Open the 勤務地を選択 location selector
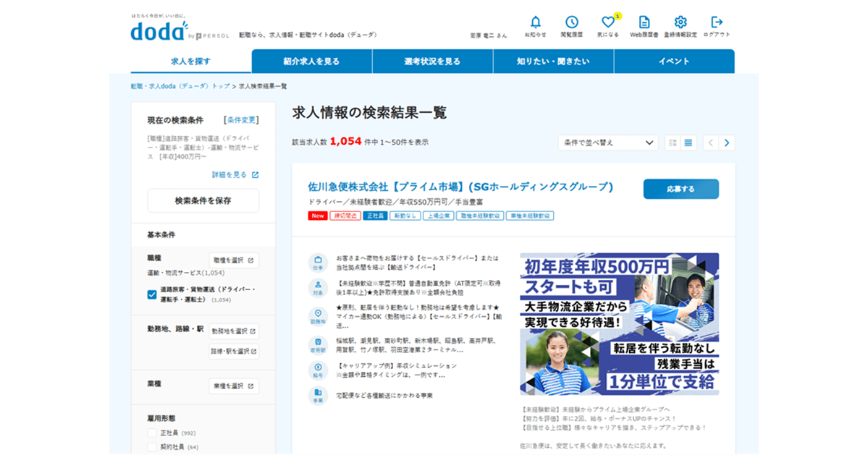The width and height of the screenshot is (868, 455). pos(234,331)
